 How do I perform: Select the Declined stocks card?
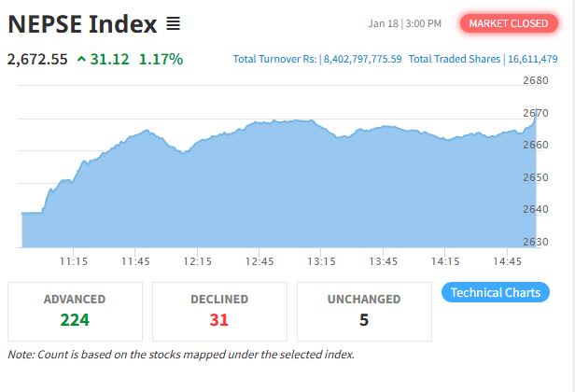pos(219,311)
